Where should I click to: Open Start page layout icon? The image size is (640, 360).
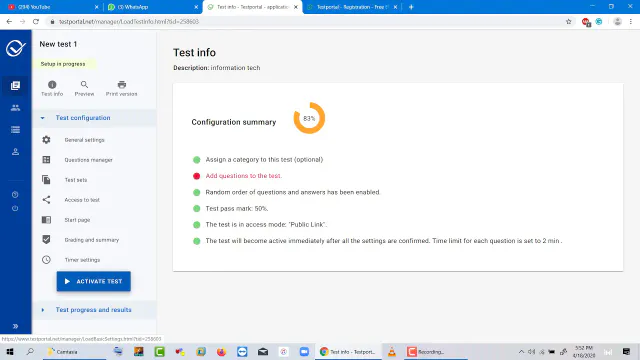(x=46, y=220)
